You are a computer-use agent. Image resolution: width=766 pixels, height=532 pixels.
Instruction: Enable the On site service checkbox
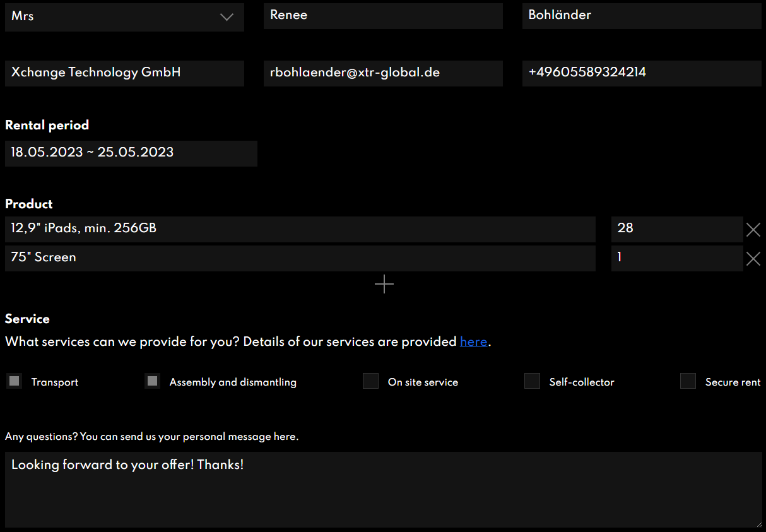coord(370,381)
